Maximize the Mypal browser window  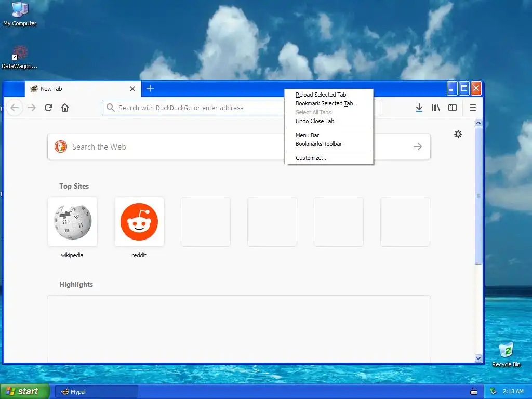pos(464,89)
